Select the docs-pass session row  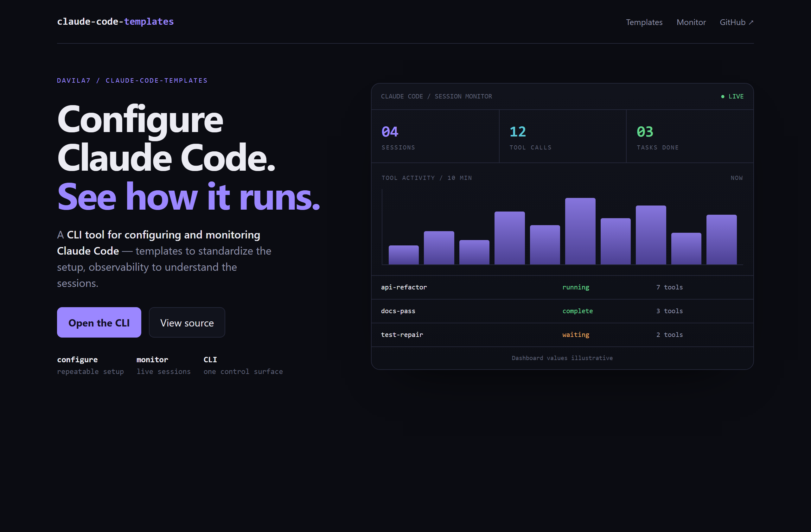[562, 311]
